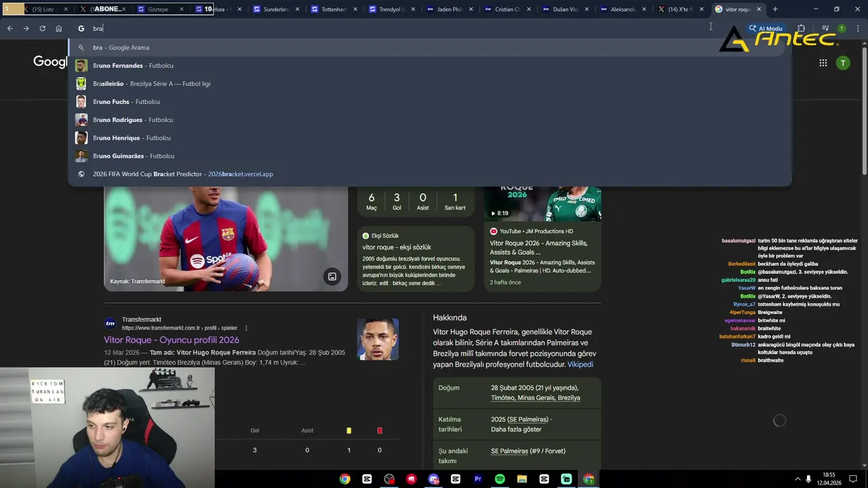Screen dimensions: 868x488
Task: Open File Explorer from the taskbar
Action: [x=522, y=479]
